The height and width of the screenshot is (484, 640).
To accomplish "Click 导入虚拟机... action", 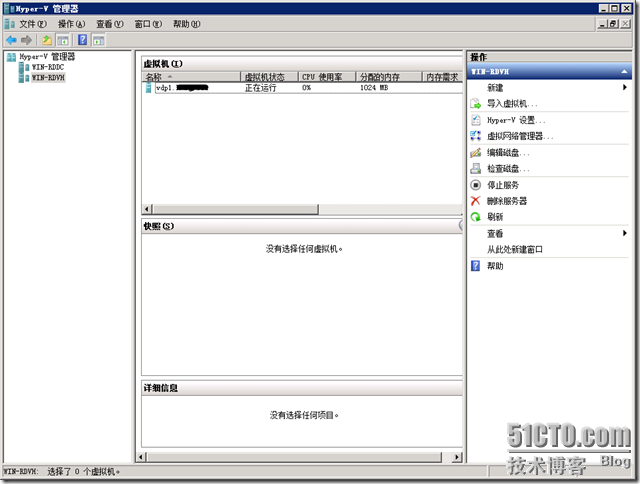I will pyautogui.click(x=512, y=104).
